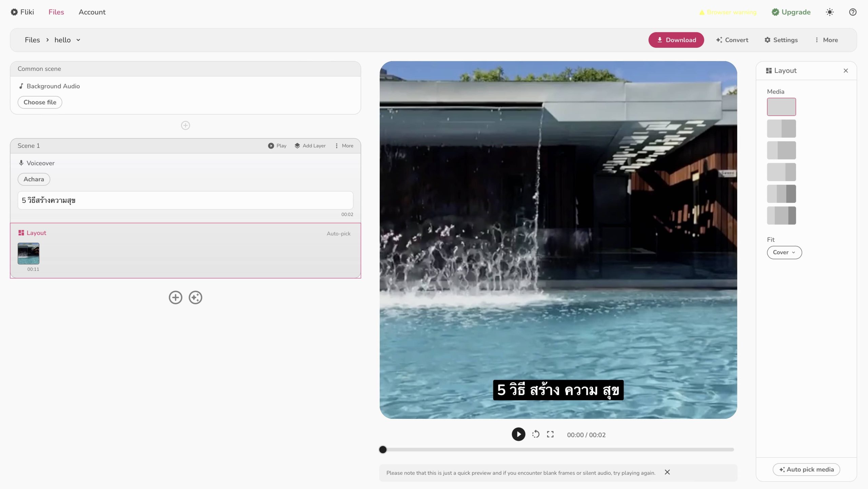Expand the Fit Cover dropdown
This screenshot has height=489, width=868.
tap(784, 252)
